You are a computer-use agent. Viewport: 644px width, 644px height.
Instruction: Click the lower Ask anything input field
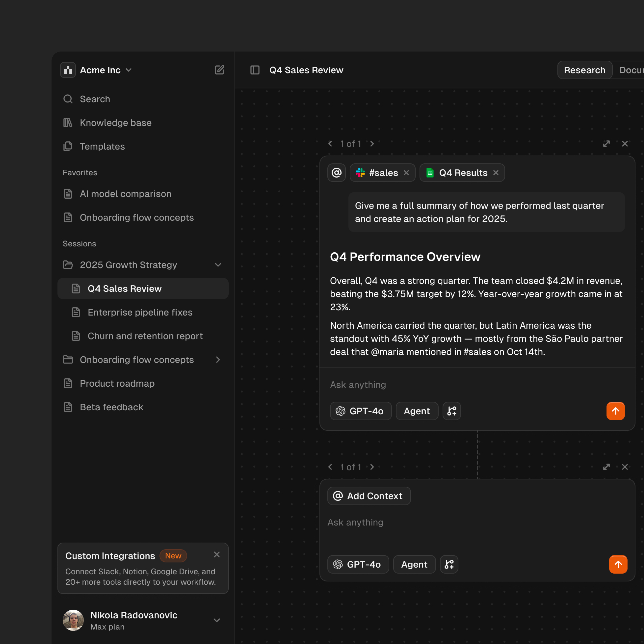click(467, 522)
